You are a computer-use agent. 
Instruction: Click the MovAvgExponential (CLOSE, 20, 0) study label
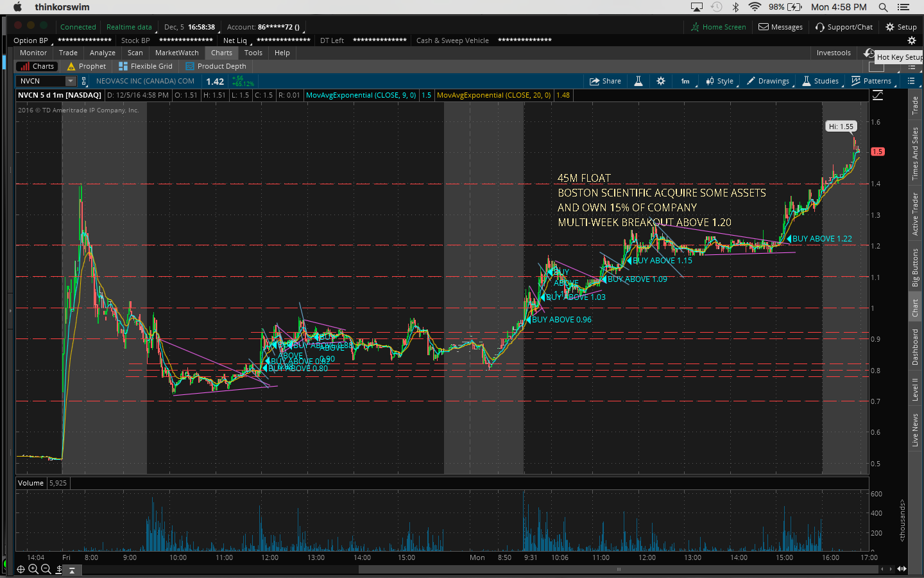[x=493, y=95]
